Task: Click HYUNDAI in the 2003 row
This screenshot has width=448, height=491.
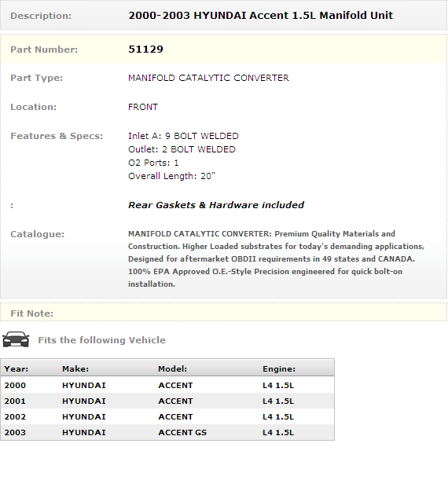Action: [x=84, y=432]
